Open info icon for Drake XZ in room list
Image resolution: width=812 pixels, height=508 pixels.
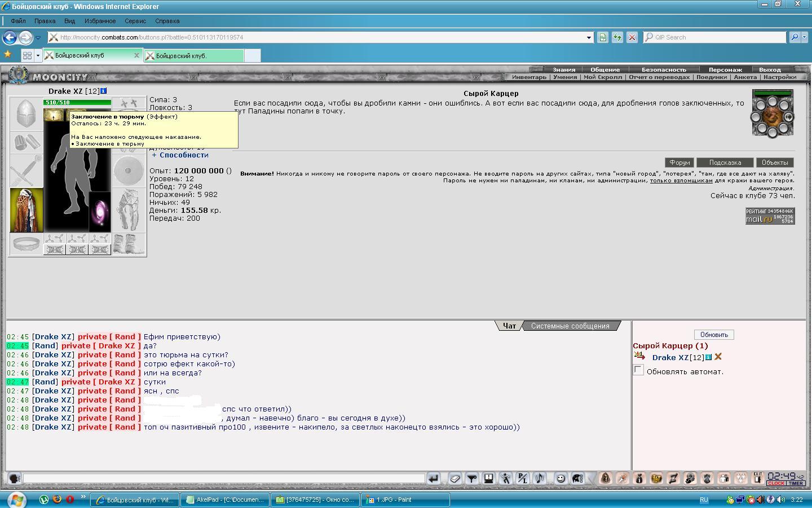[x=709, y=357]
